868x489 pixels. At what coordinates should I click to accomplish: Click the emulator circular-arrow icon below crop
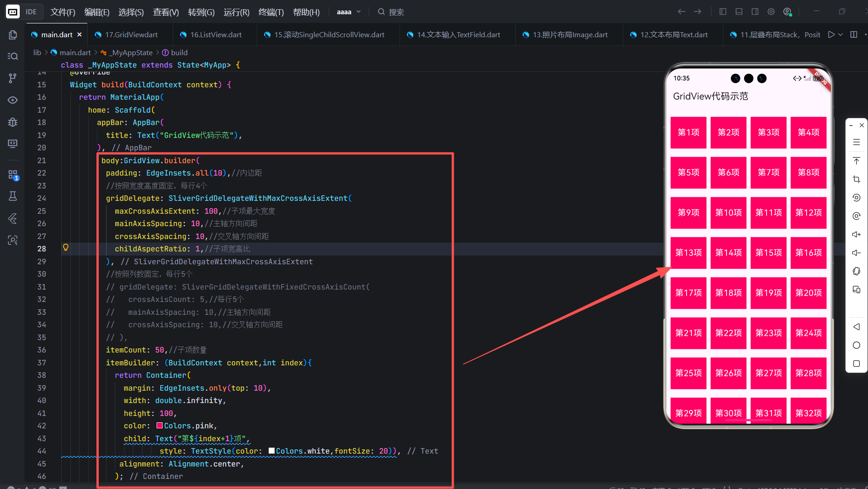tap(857, 198)
